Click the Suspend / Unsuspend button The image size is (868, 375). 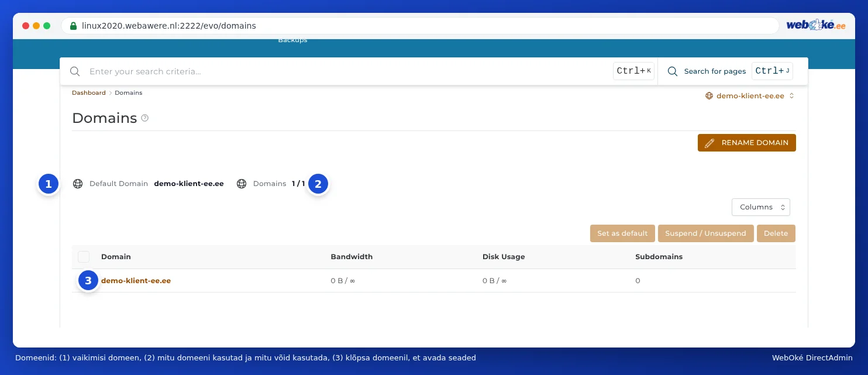[705, 233]
